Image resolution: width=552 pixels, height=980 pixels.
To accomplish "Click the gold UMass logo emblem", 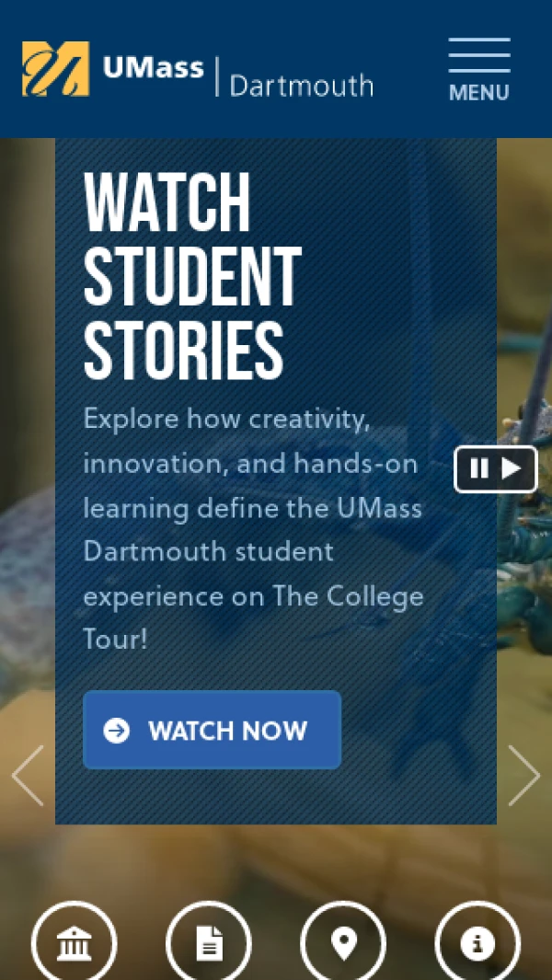I will tap(55, 69).
